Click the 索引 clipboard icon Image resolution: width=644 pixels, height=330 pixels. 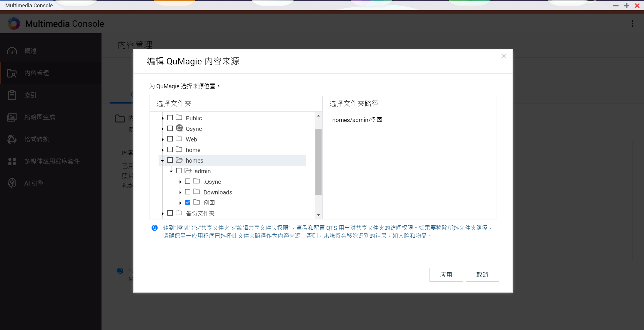click(12, 95)
